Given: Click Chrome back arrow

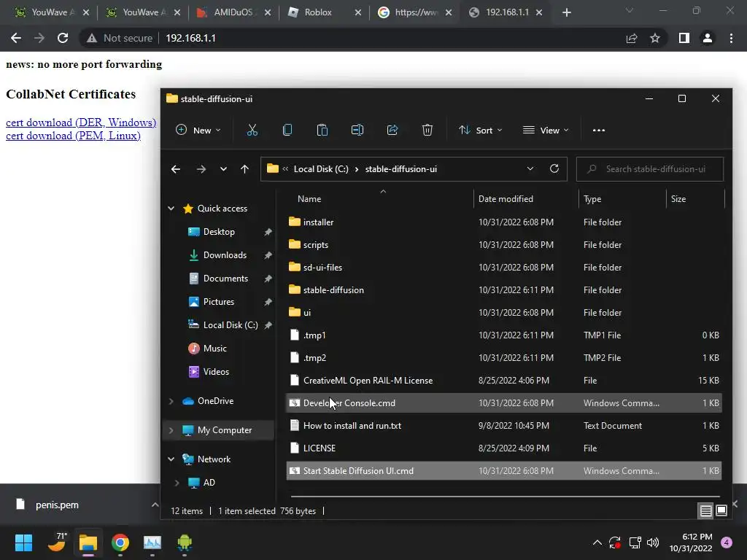Looking at the screenshot, I should tap(16, 38).
